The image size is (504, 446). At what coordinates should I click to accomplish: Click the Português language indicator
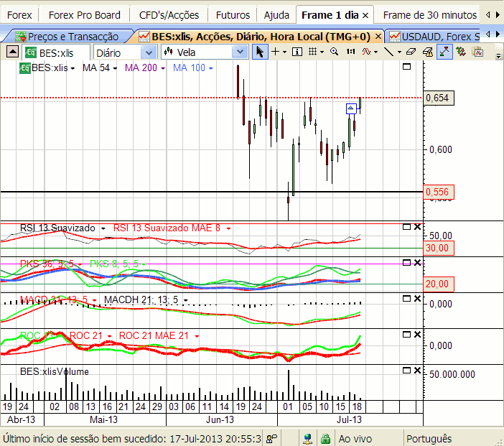coord(429,439)
